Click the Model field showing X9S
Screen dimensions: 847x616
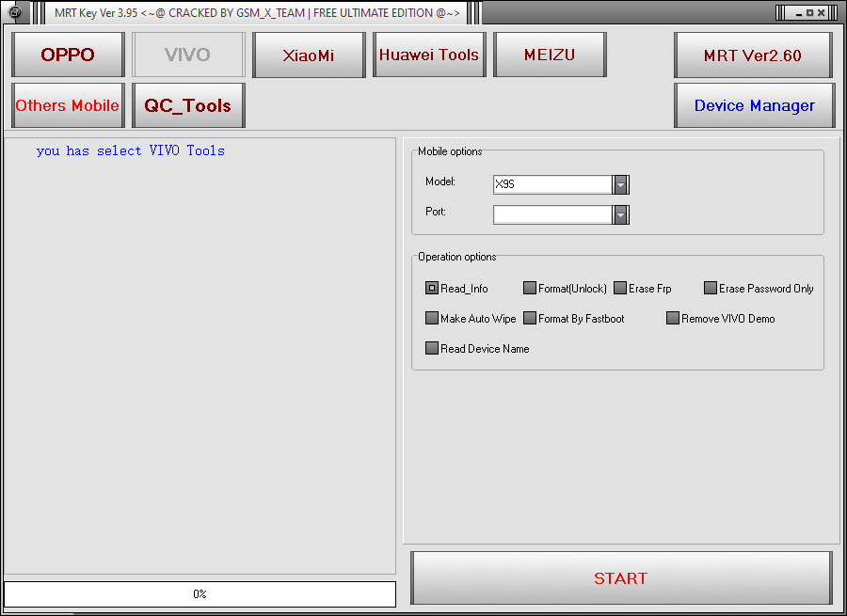click(x=552, y=184)
